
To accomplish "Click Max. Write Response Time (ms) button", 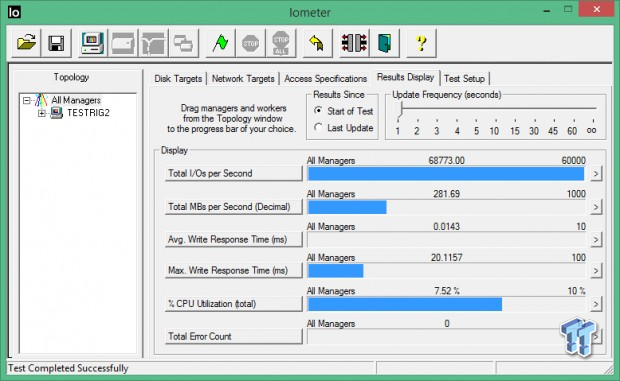I will (x=233, y=271).
